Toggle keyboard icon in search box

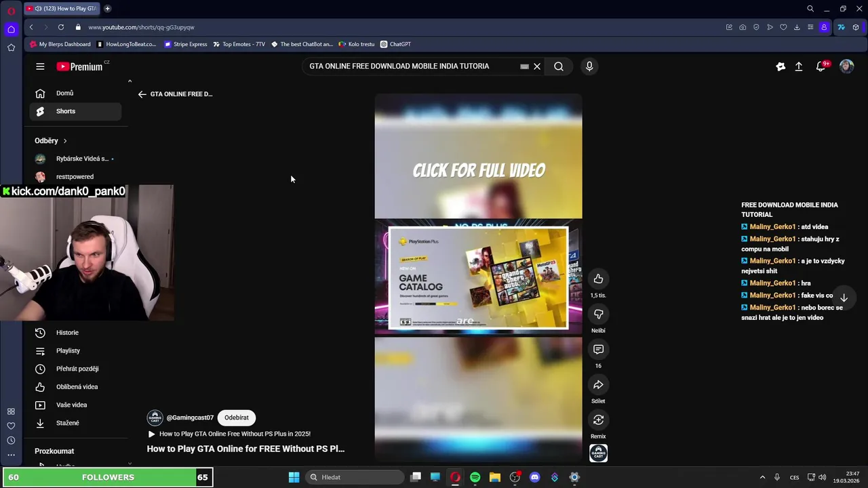pos(524,66)
